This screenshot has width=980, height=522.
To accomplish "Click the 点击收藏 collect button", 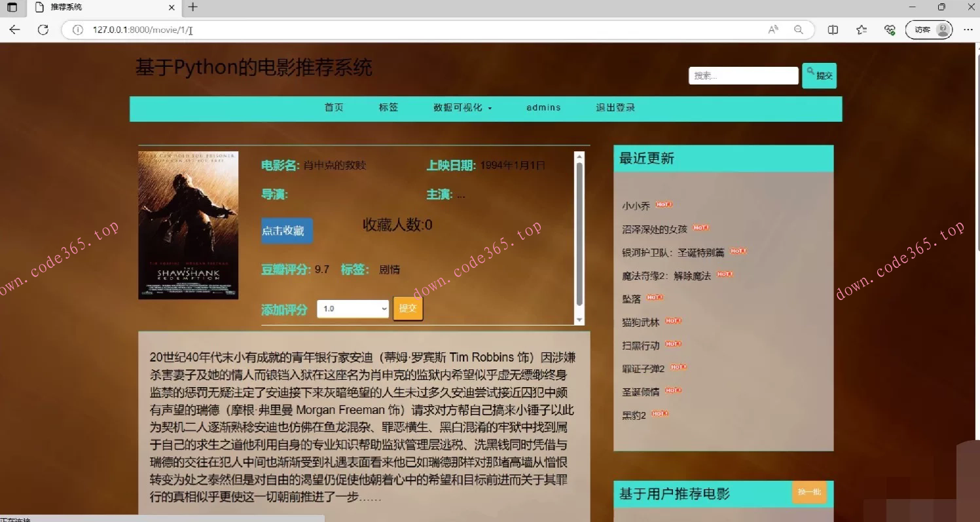I will [285, 230].
